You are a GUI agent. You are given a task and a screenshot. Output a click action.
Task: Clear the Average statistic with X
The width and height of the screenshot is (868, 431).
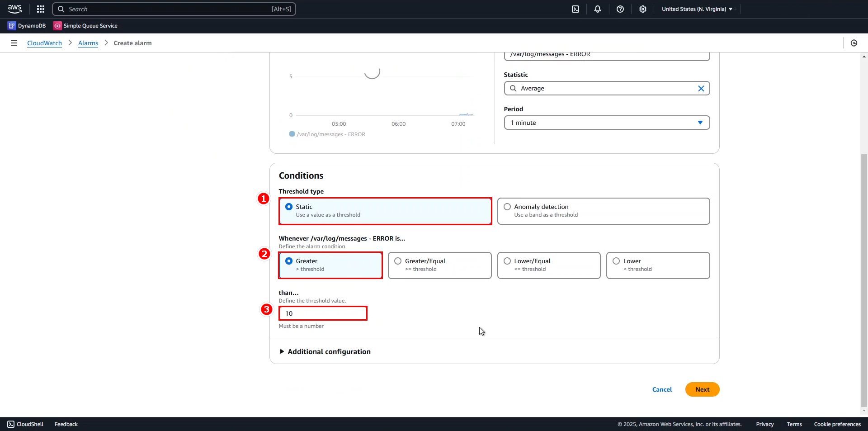coord(701,89)
